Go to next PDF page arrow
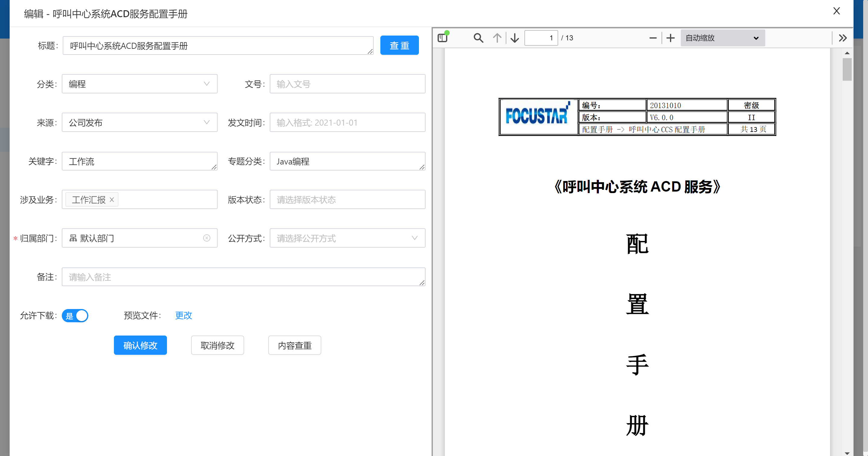Image resolution: width=868 pixels, height=456 pixels. coord(514,38)
